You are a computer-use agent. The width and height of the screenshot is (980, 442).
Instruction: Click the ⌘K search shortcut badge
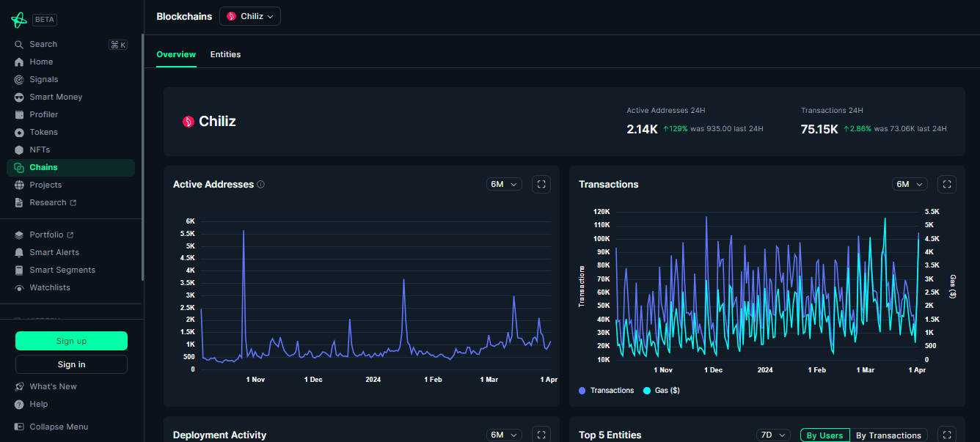point(118,45)
